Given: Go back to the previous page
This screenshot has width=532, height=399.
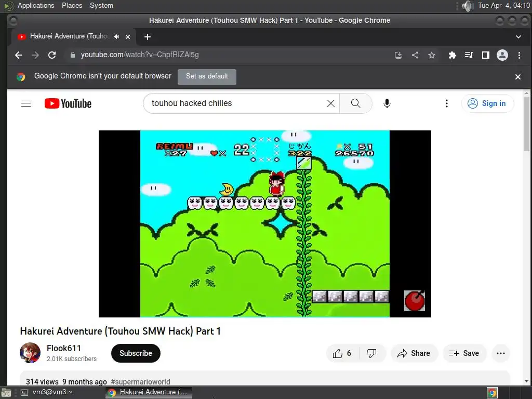Looking at the screenshot, I should 19,55.
